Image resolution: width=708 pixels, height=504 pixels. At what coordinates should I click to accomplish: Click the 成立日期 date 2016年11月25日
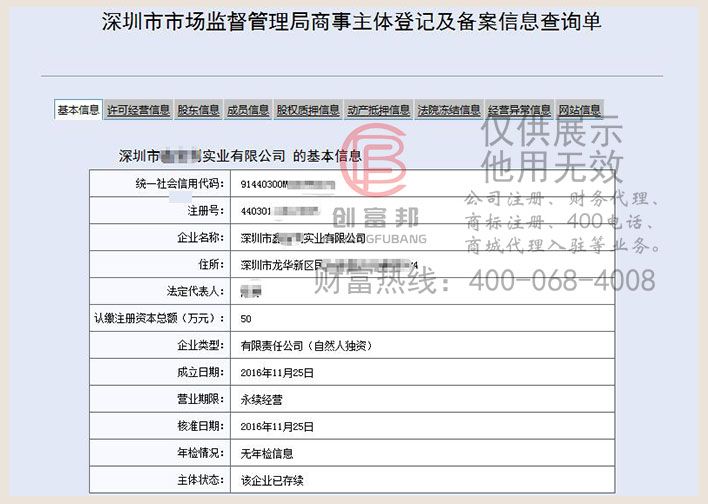(277, 373)
